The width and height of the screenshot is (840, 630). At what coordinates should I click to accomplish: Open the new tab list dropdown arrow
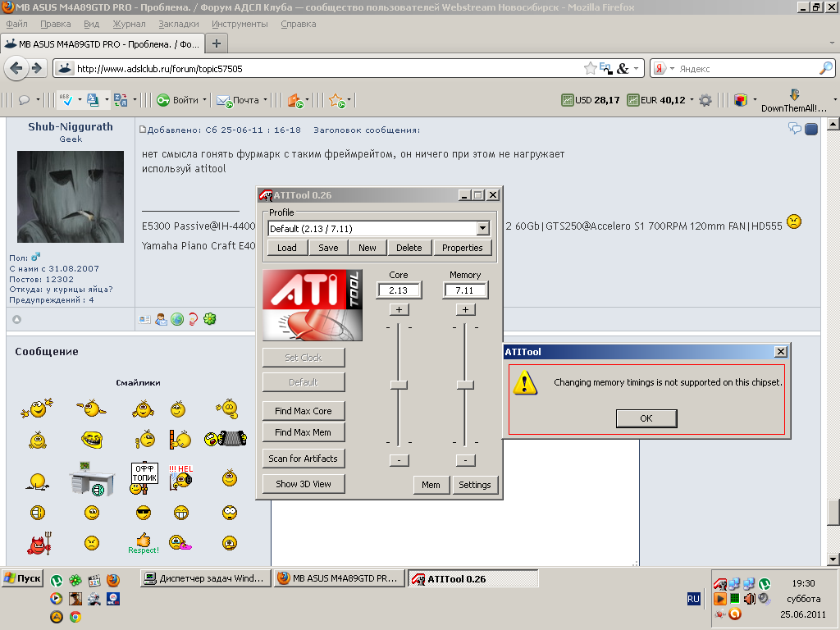pyautogui.click(x=832, y=43)
